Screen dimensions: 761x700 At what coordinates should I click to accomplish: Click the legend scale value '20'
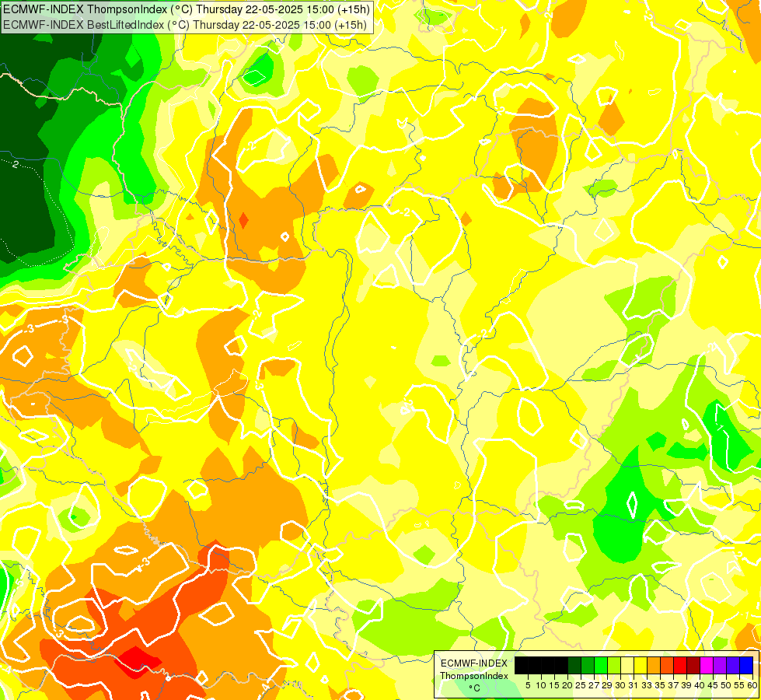[567, 685]
